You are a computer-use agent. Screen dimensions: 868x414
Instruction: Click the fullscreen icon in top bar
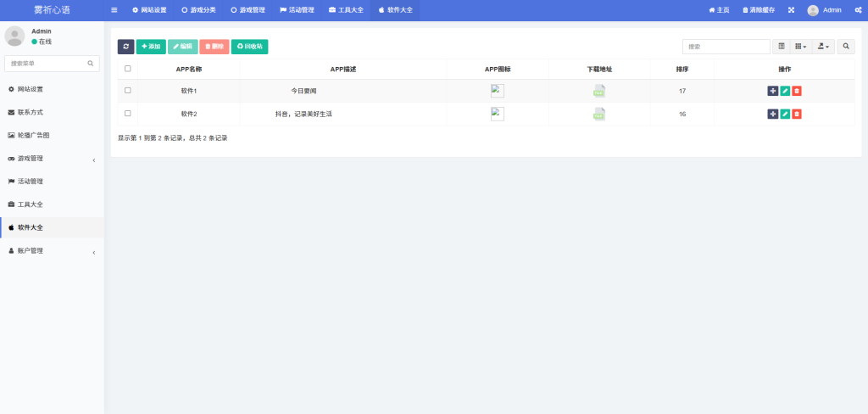[791, 10]
